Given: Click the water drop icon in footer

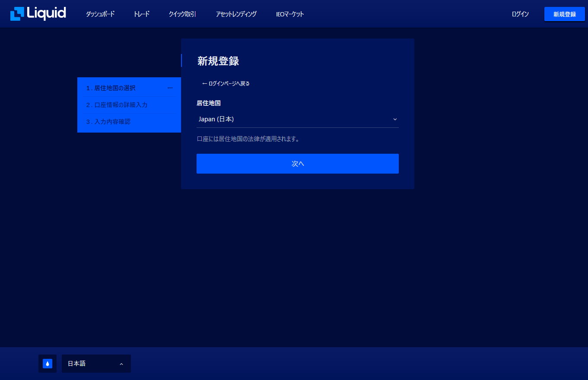Looking at the screenshot, I should click(48, 364).
